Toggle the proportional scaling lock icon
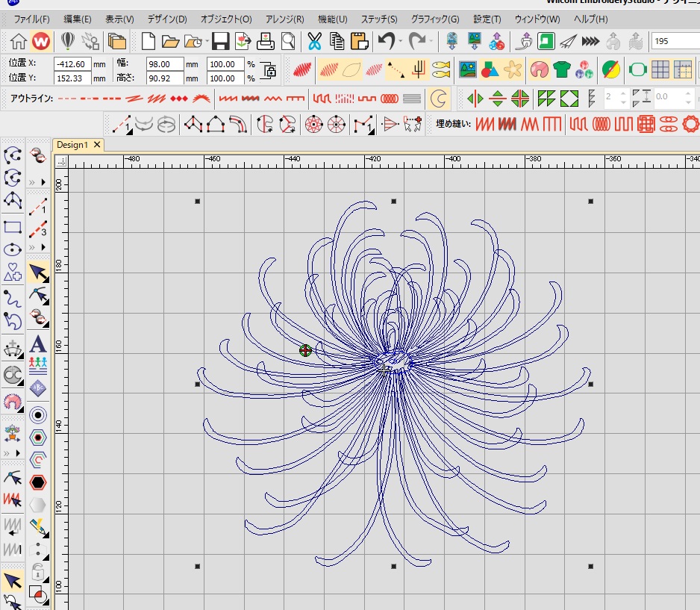The width and height of the screenshot is (700, 610). (269, 70)
